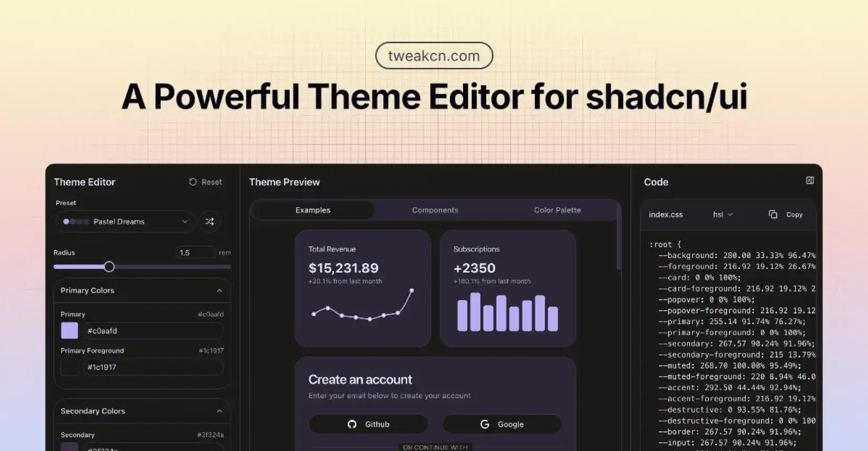Screen dimensions: 868x451
Task: Click the Reset button label
Action: 212,182
